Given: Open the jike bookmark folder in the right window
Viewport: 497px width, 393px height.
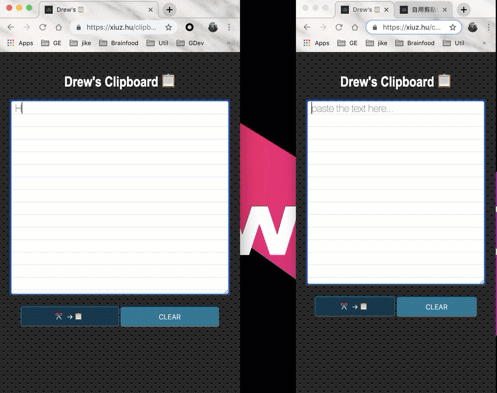Looking at the screenshot, I should coord(377,43).
